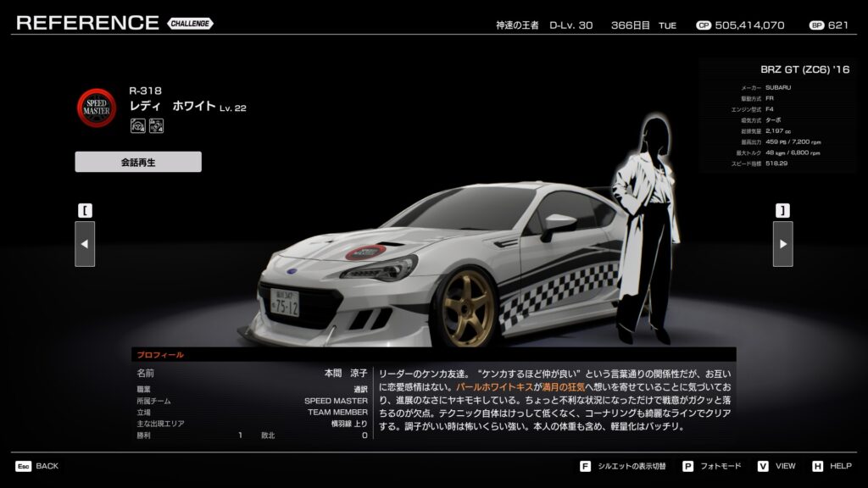868x488 pixels.
Task: Click the H key HELP icon
Action: (x=817, y=466)
